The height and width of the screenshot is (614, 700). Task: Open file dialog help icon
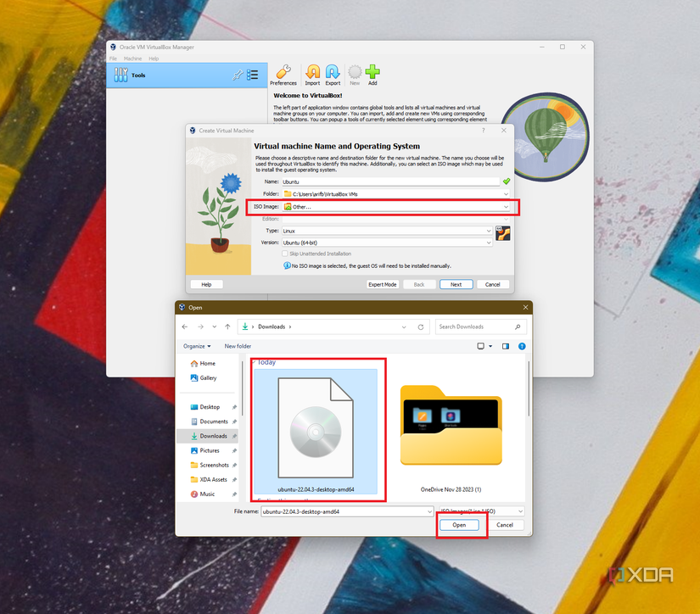click(522, 346)
